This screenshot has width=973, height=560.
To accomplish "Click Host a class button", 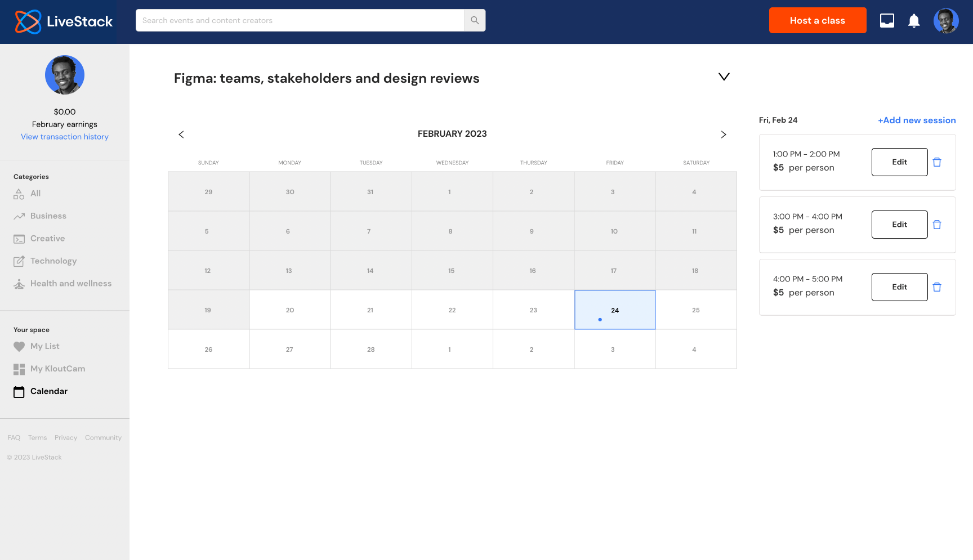I will (818, 20).
